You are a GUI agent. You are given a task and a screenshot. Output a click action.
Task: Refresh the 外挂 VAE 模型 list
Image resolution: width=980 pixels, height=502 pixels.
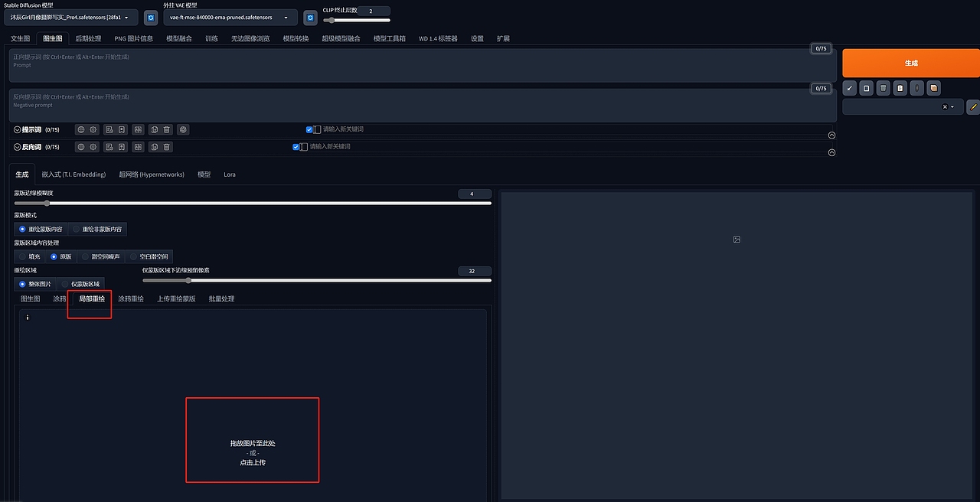[310, 18]
